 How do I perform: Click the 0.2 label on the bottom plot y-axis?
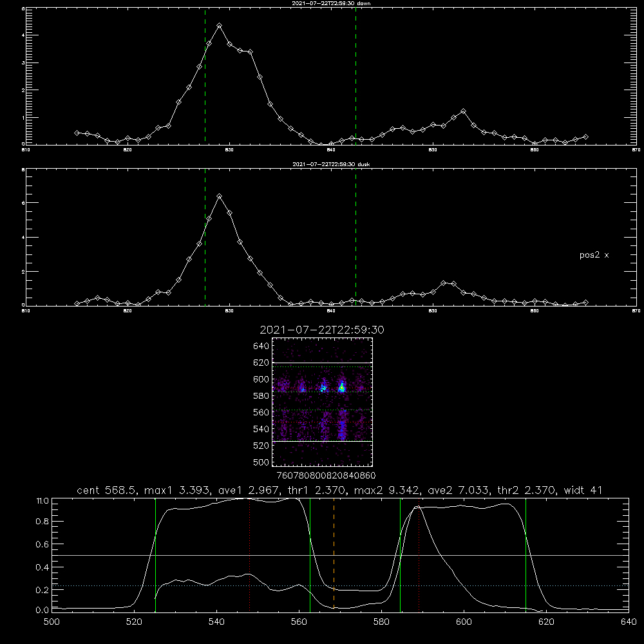[x=43, y=590]
